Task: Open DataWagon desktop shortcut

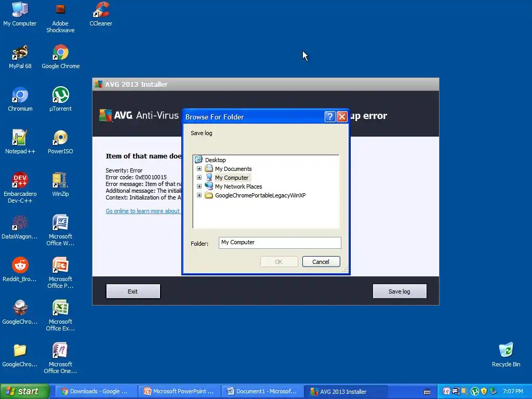Action: pos(20,228)
